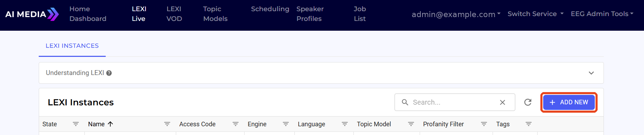644x135 pixels.
Task: Open the Topic Model column filter
Action: pyautogui.click(x=411, y=124)
